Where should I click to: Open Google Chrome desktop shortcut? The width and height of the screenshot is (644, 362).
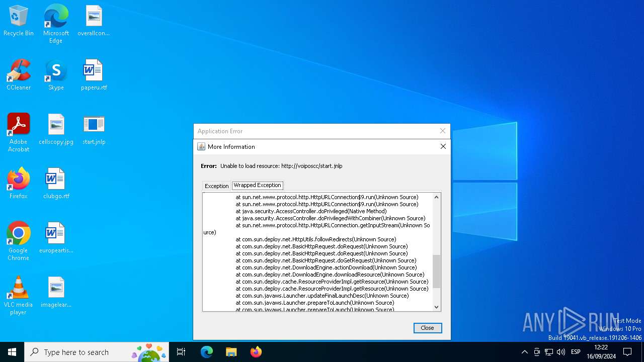point(19,241)
